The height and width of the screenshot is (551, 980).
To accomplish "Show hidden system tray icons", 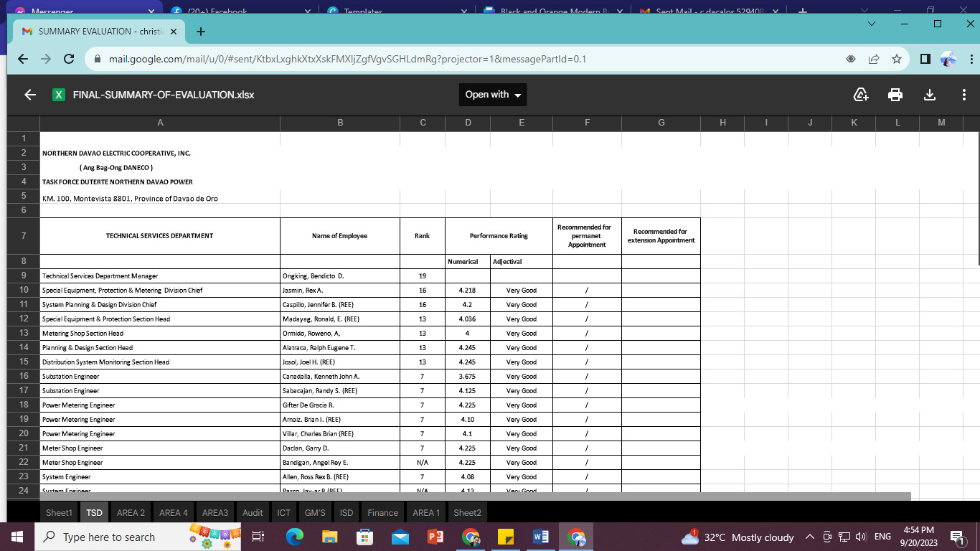I will pos(810,537).
